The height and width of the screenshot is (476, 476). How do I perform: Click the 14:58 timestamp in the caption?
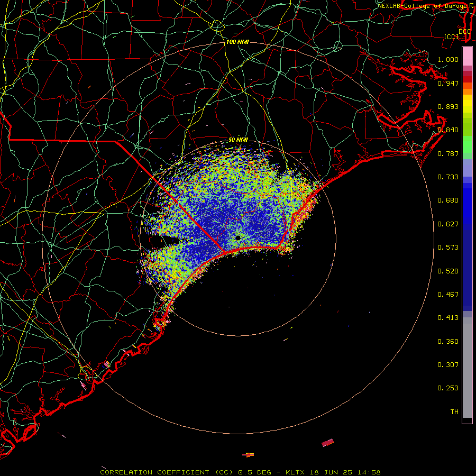click(x=369, y=472)
